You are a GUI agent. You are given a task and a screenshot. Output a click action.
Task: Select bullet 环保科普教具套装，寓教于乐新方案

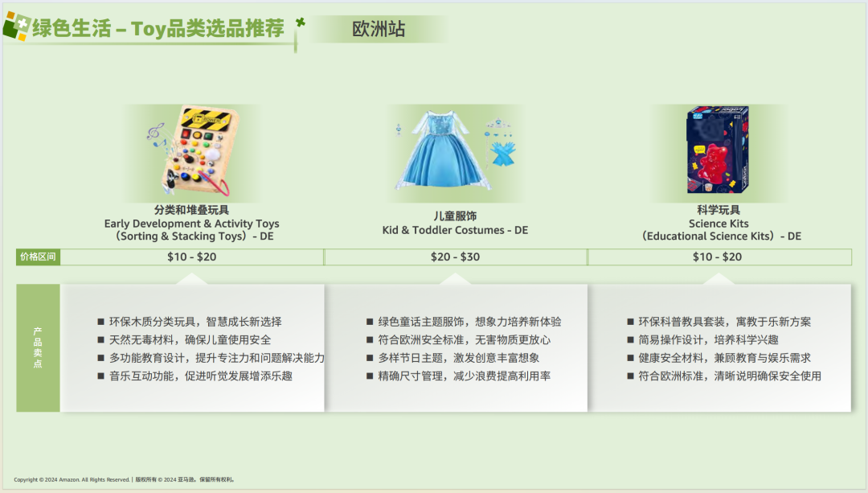click(x=725, y=322)
